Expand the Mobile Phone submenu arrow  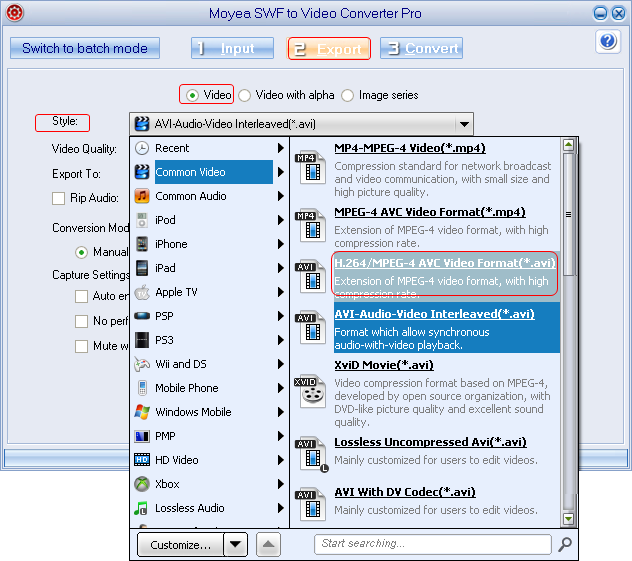[x=281, y=388]
